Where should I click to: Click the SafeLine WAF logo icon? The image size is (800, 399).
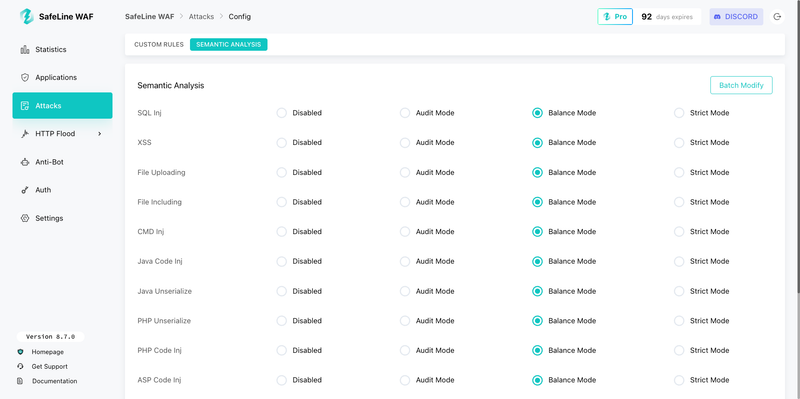(27, 16)
